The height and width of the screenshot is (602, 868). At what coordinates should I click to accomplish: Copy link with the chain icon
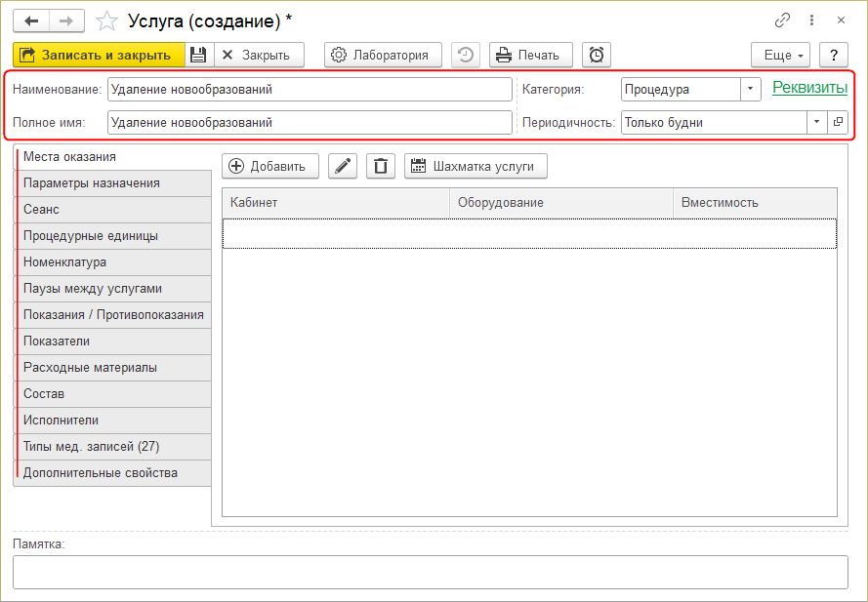click(782, 20)
